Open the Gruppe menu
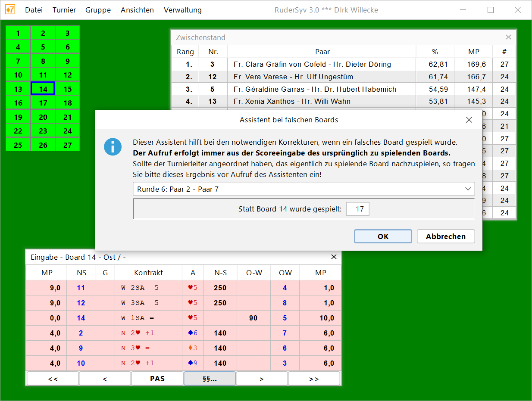 [98, 10]
